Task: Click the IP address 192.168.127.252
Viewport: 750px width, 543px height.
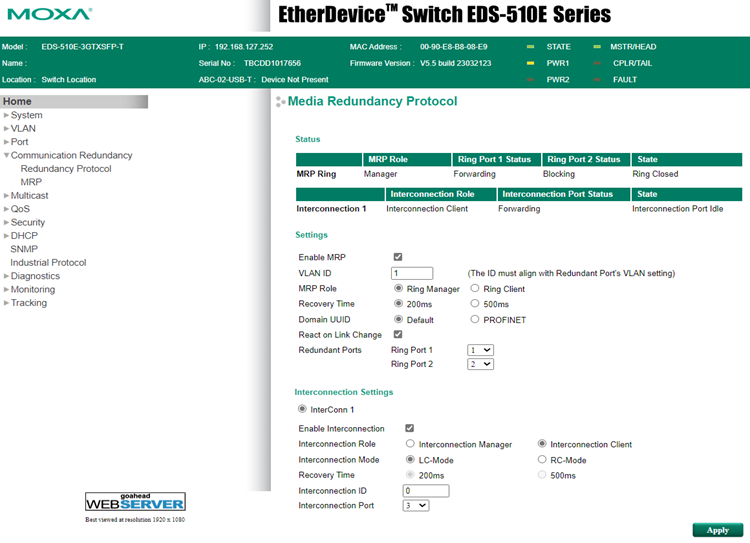Action: point(243,47)
